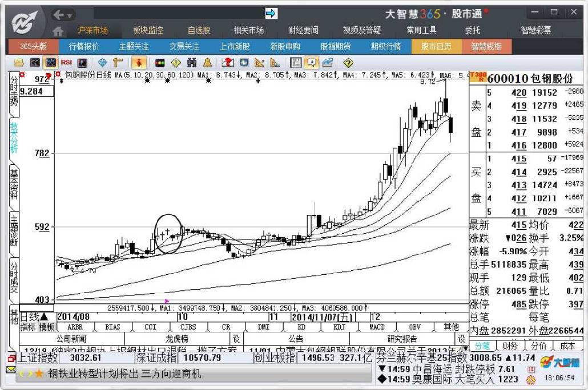
Task: Open the blue screen snapshot icon
Action: [x=244, y=63]
